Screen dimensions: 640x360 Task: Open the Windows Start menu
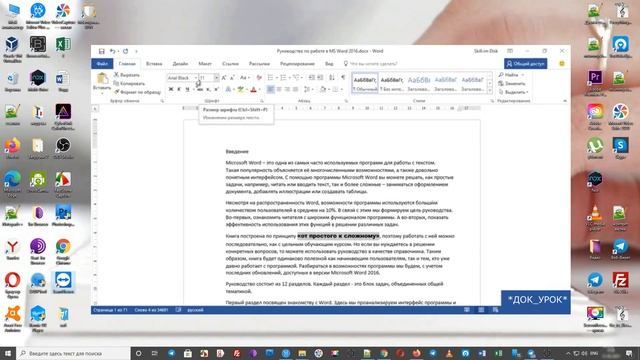coord(8,353)
